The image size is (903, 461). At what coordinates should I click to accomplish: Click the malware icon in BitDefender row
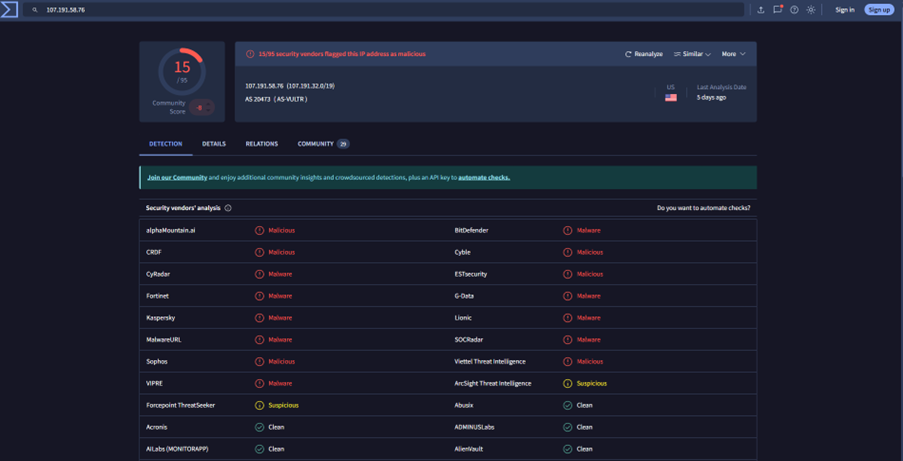568,230
